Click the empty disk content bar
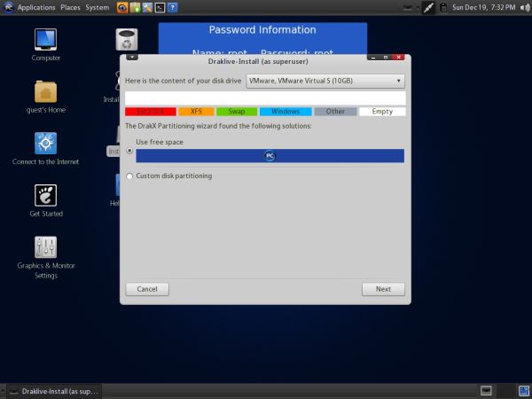 [265, 98]
